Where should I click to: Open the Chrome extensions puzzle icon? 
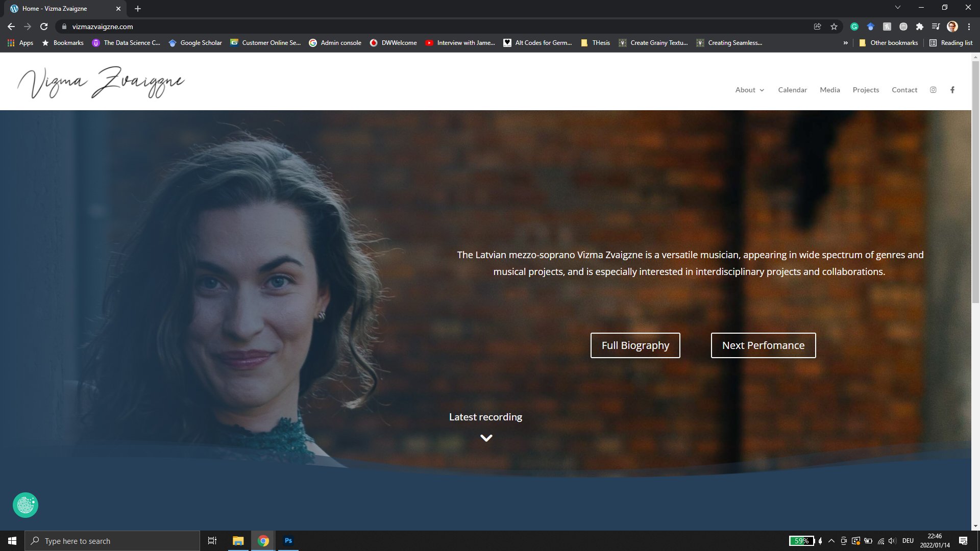(920, 27)
